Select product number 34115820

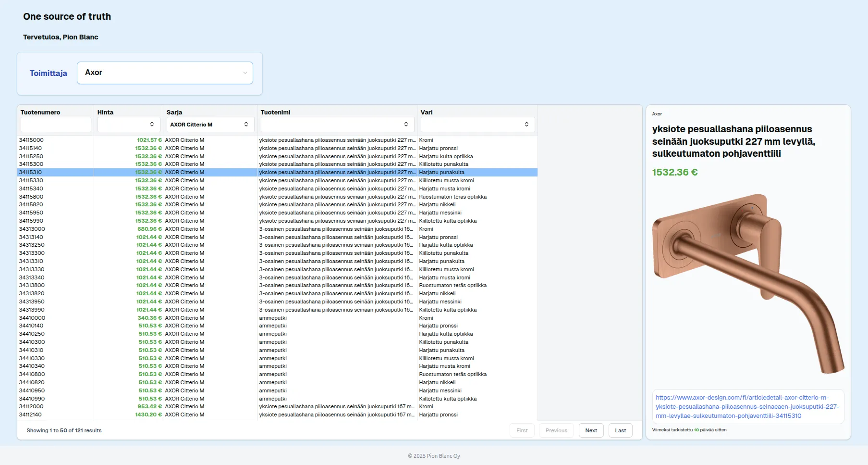pos(31,205)
